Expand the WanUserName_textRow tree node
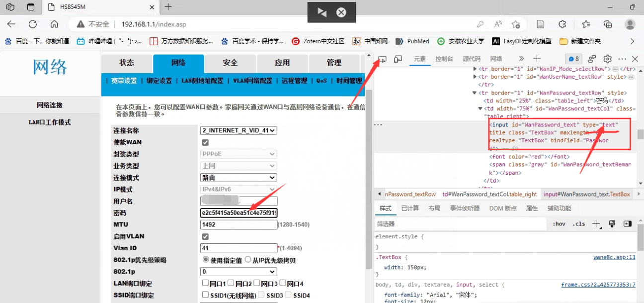The height and width of the screenshot is (303, 644). tap(476, 77)
